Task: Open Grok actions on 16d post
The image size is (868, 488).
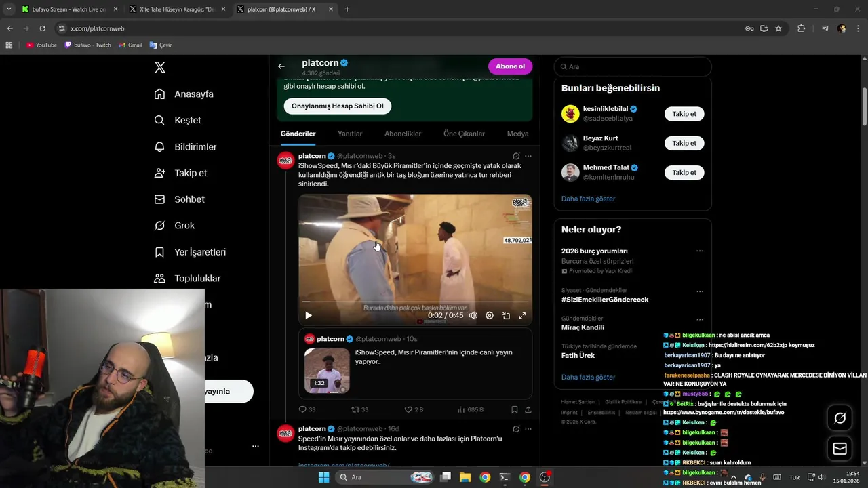Action: (x=516, y=429)
